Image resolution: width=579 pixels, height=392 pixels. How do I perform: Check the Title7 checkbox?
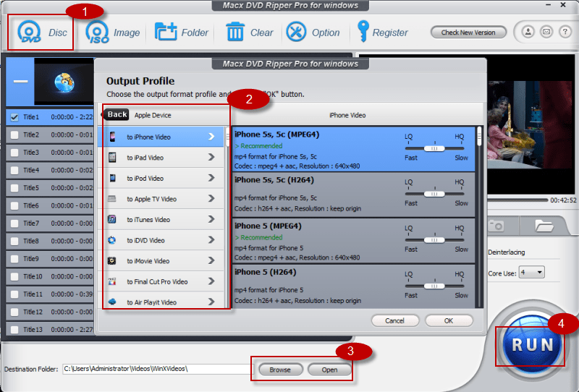(14, 223)
